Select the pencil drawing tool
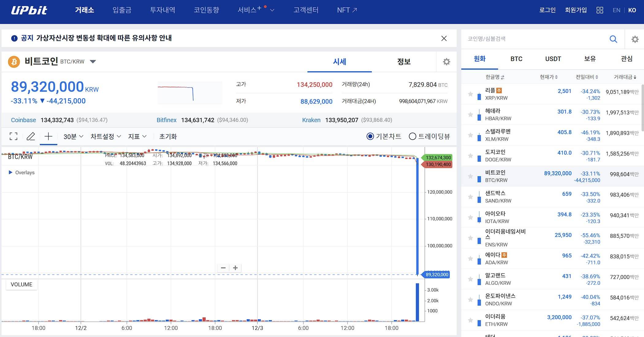 pos(31,136)
